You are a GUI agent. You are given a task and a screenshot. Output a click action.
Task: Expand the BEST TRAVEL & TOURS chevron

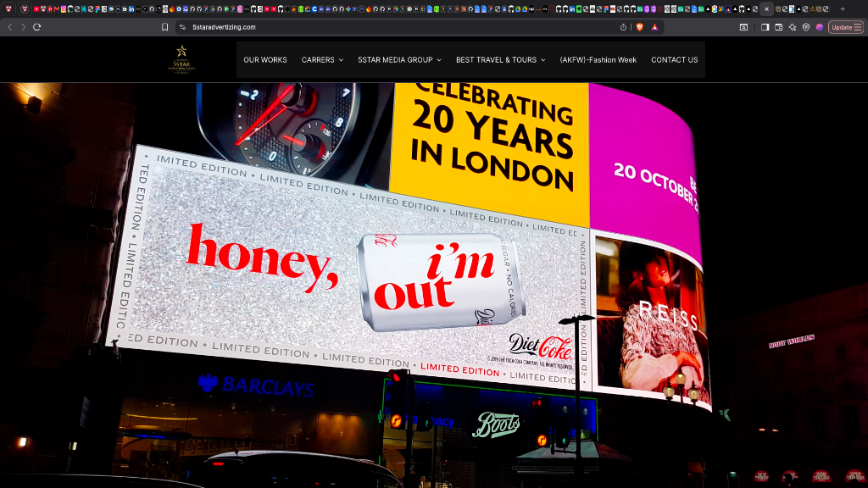543,60
